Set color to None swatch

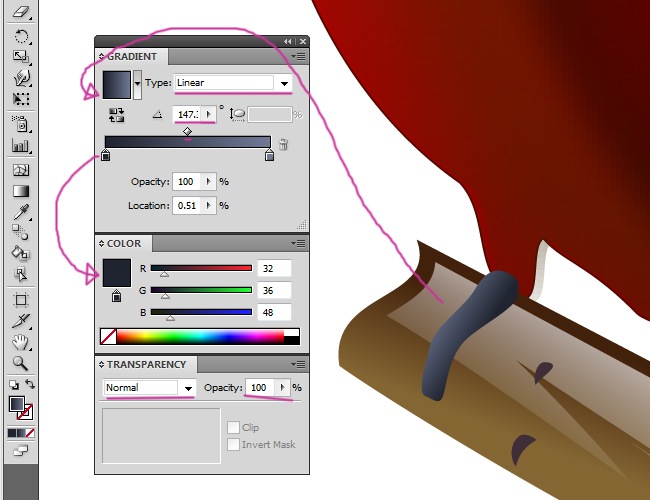[109, 337]
